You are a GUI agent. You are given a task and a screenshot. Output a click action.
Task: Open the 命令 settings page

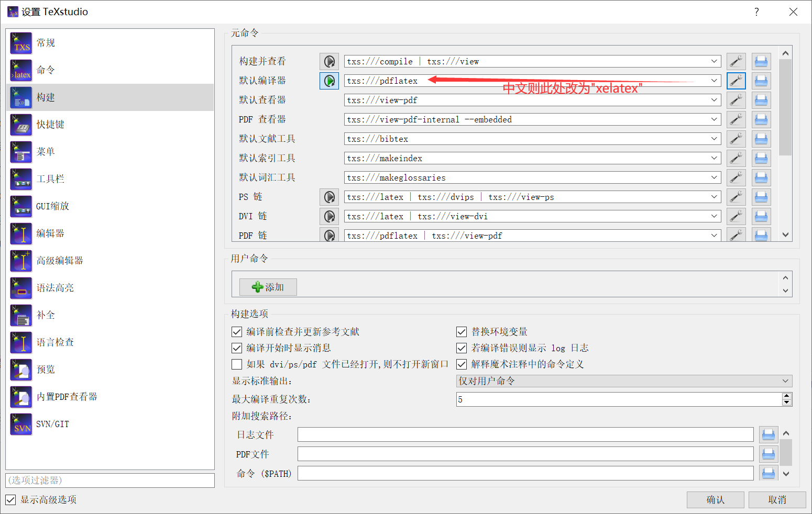[x=110, y=70]
